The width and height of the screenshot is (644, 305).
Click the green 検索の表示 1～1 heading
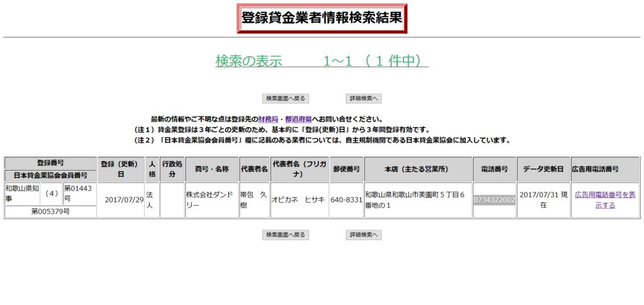coord(321,61)
